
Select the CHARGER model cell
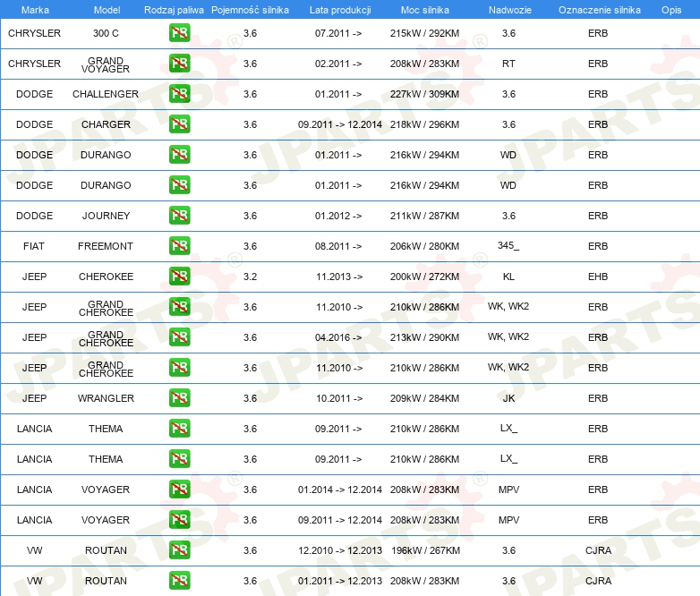[106, 124]
